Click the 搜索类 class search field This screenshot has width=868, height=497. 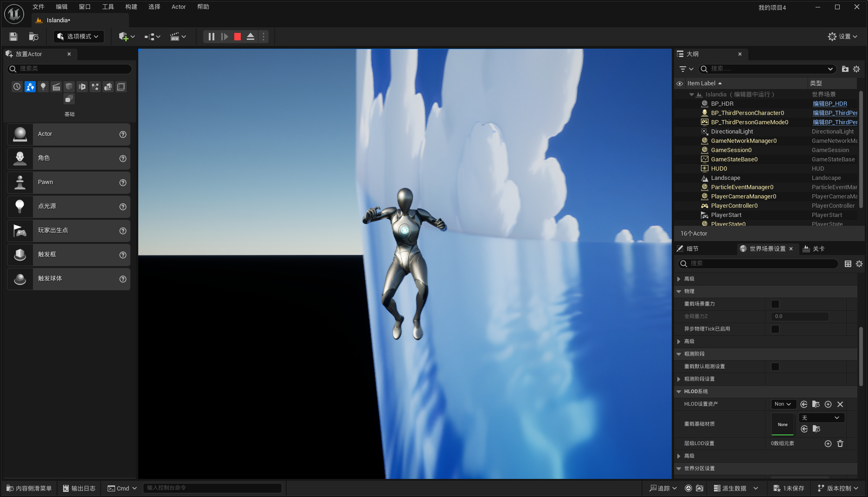pos(70,69)
